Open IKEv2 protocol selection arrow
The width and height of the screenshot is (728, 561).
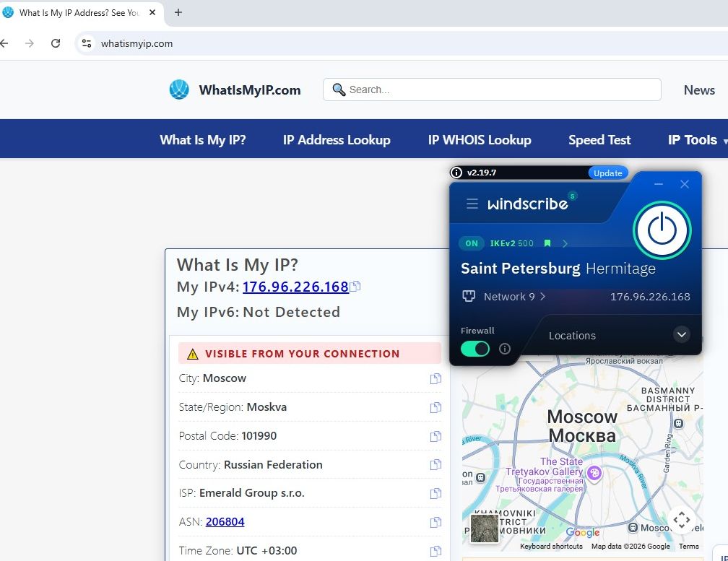point(565,243)
